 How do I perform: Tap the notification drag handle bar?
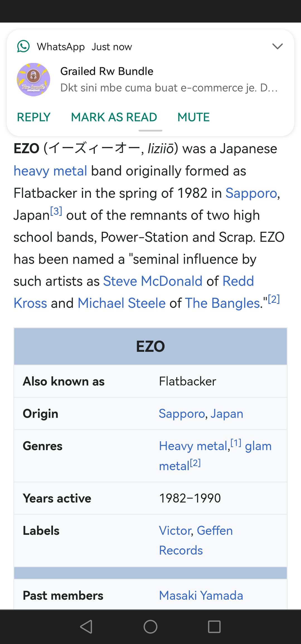[151, 130]
